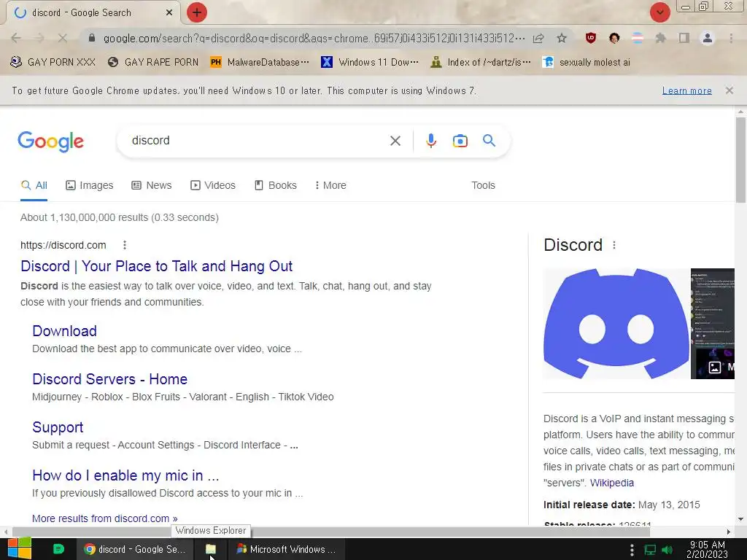The width and height of the screenshot is (747, 560).
Task: Open Microsoft Windows taskbar window
Action: click(x=286, y=549)
